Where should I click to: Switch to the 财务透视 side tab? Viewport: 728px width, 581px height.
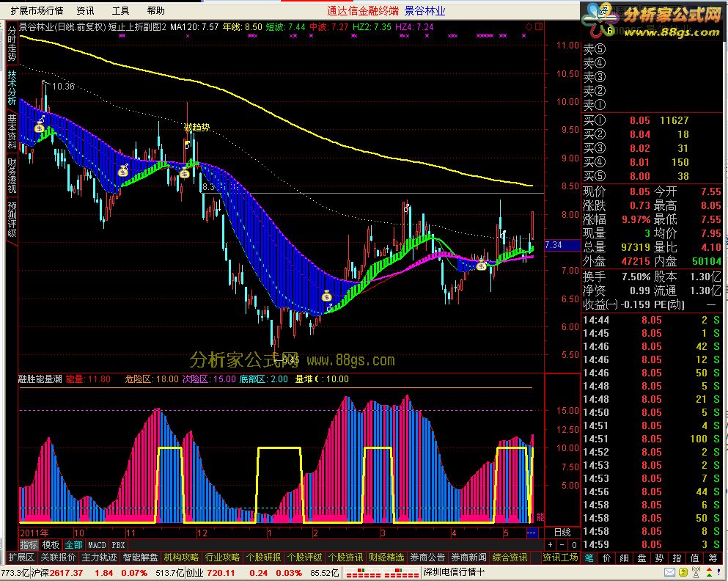pyautogui.click(x=12, y=175)
